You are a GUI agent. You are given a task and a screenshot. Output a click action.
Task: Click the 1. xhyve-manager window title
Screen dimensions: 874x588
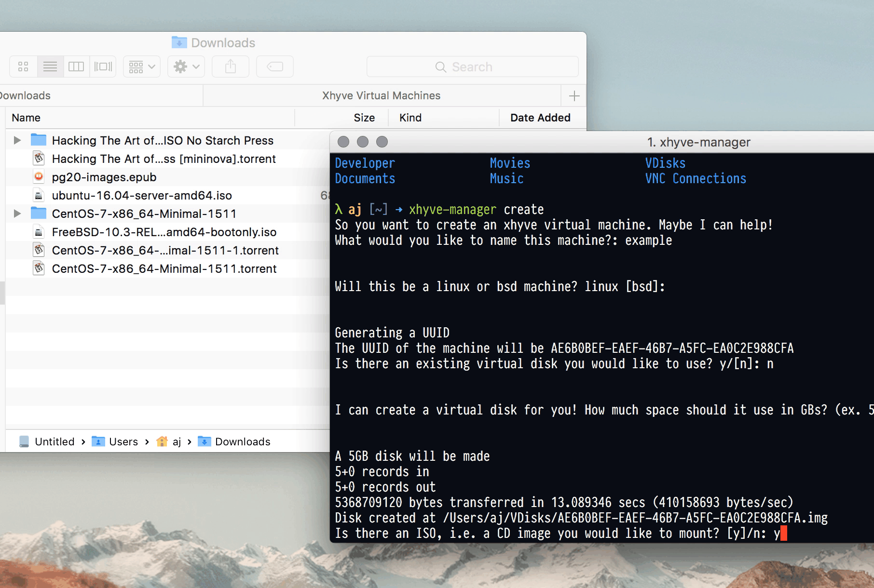pyautogui.click(x=699, y=142)
